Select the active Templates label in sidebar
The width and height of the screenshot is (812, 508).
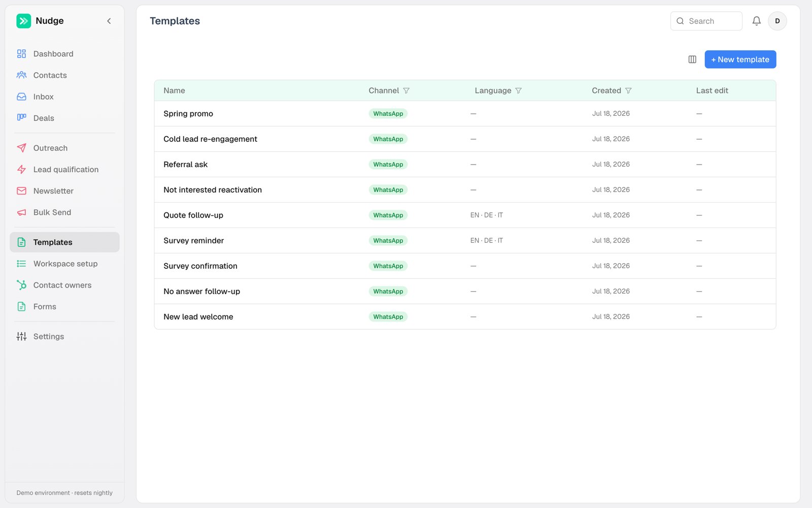(53, 242)
